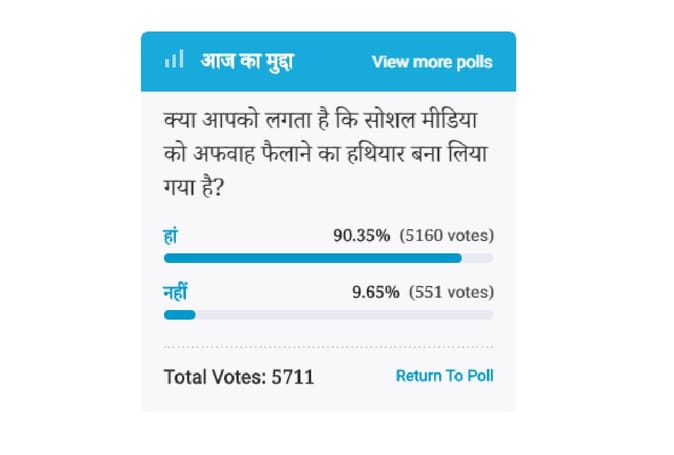674x455 pixels.
Task: Select the नहीं answer label
Action: [175, 292]
